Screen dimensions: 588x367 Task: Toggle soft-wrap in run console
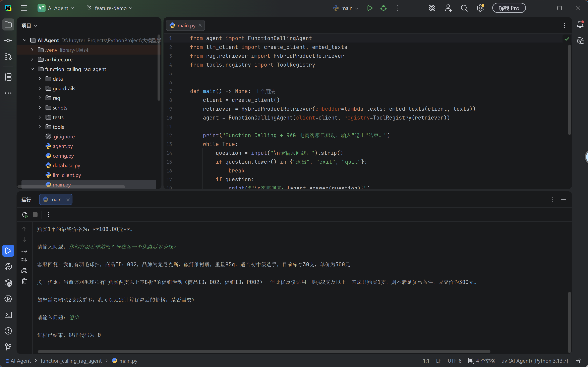click(24, 250)
